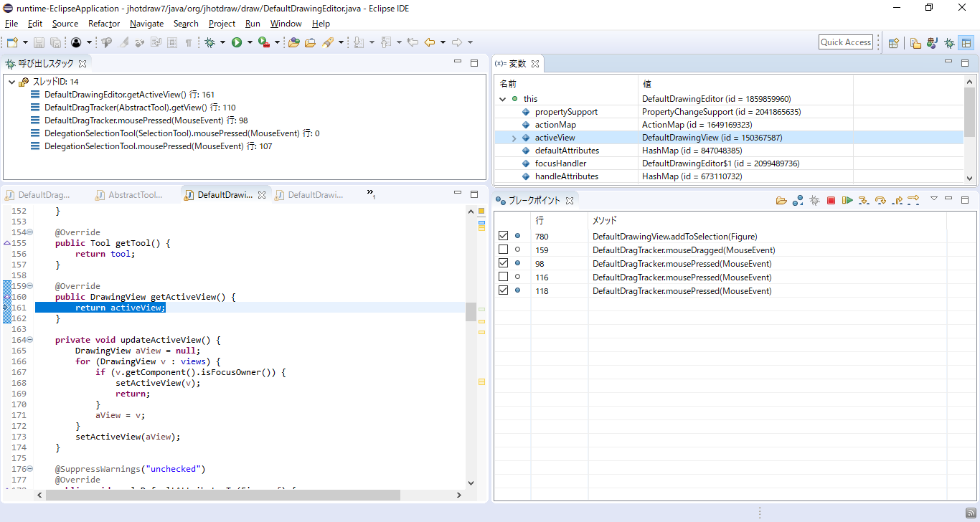Click the open folder icon in breakpoints view
The height and width of the screenshot is (522, 980).
[x=781, y=201]
